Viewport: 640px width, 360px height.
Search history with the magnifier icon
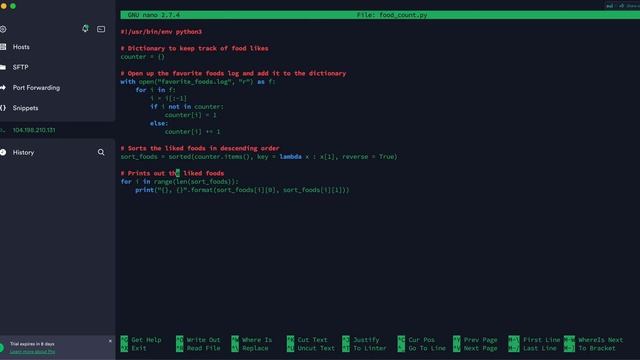click(101, 152)
